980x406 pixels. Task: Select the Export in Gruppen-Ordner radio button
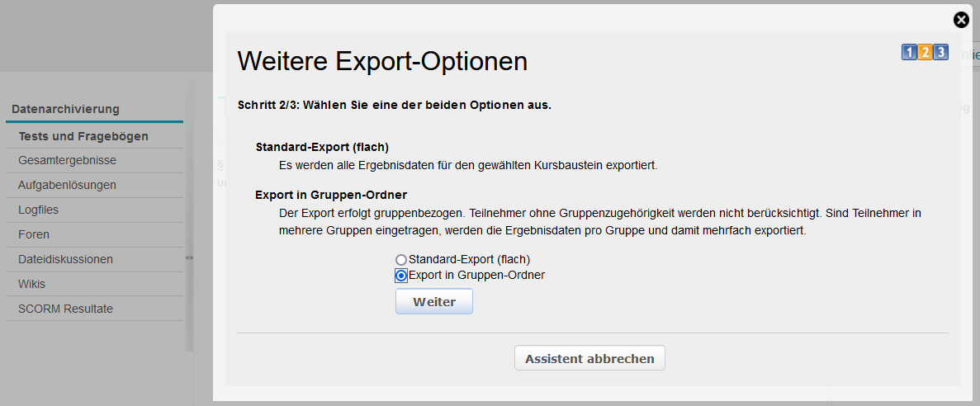401,276
